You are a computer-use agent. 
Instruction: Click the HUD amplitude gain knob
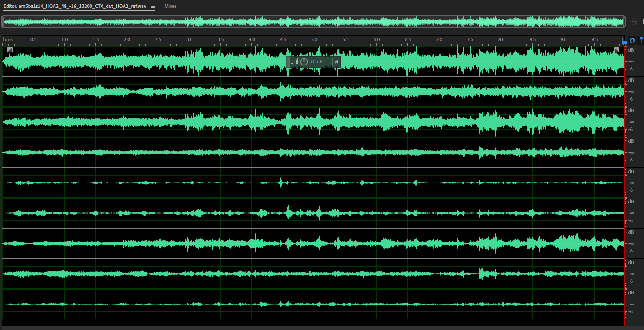(x=304, y=62)
